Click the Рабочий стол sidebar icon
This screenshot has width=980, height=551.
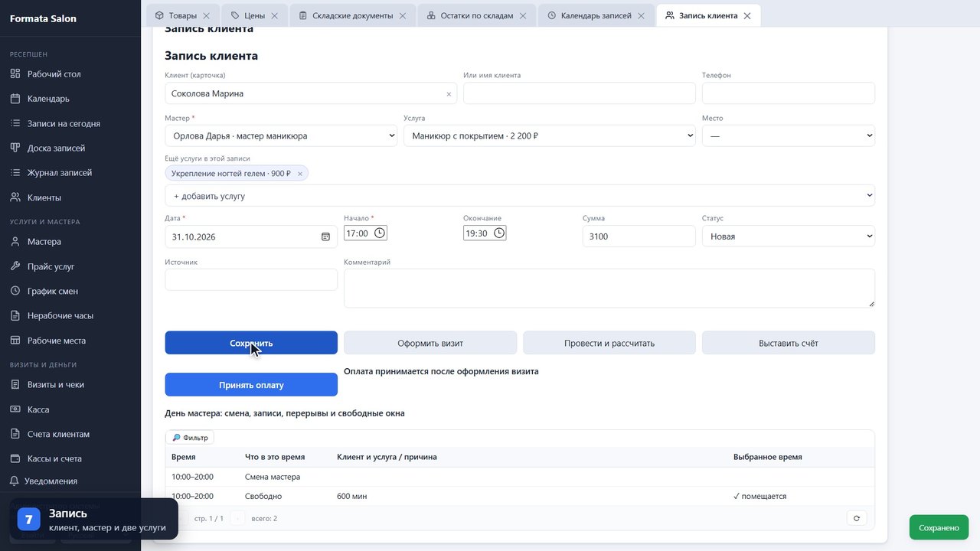click(x=15, y=74)
